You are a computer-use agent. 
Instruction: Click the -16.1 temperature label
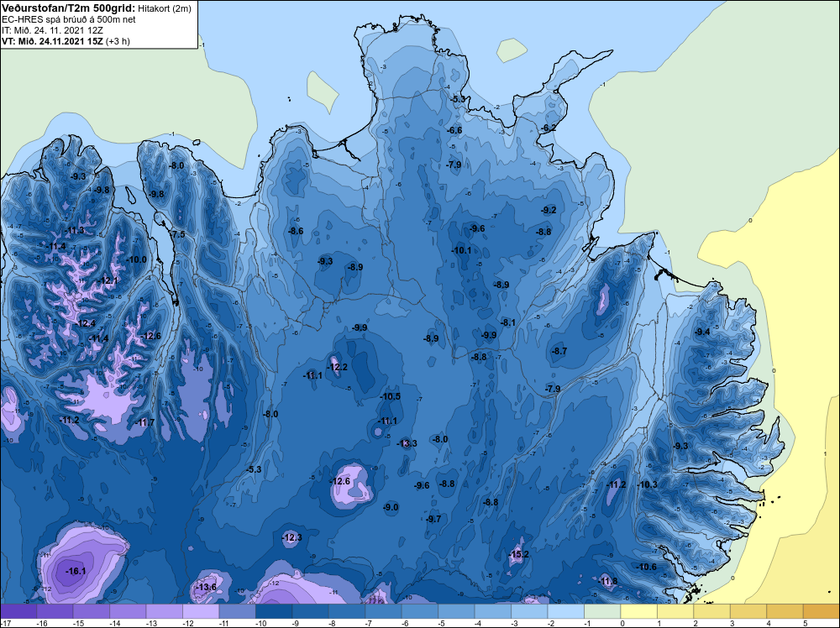pyautogui.click(x=76, y=571)
